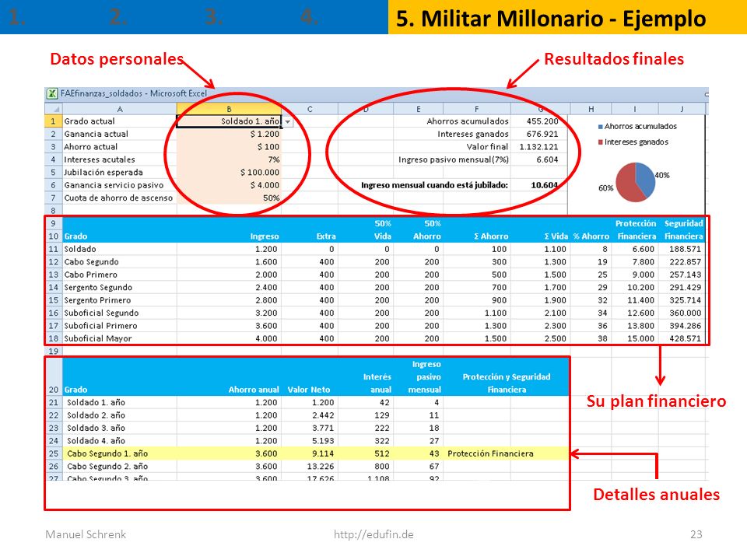Click the '50%' Cuota de ahorro value
The width and height of the screenshot is (747, 560).
(229, 198)
